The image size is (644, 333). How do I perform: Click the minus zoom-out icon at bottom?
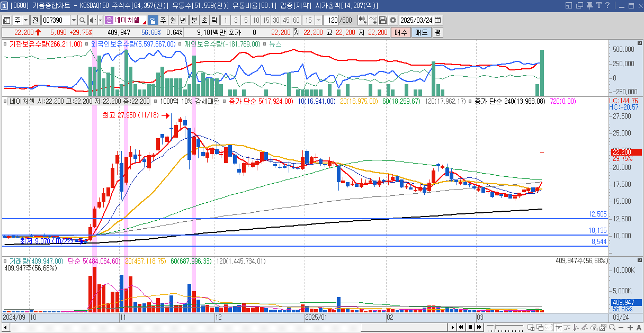pos(621,328)
